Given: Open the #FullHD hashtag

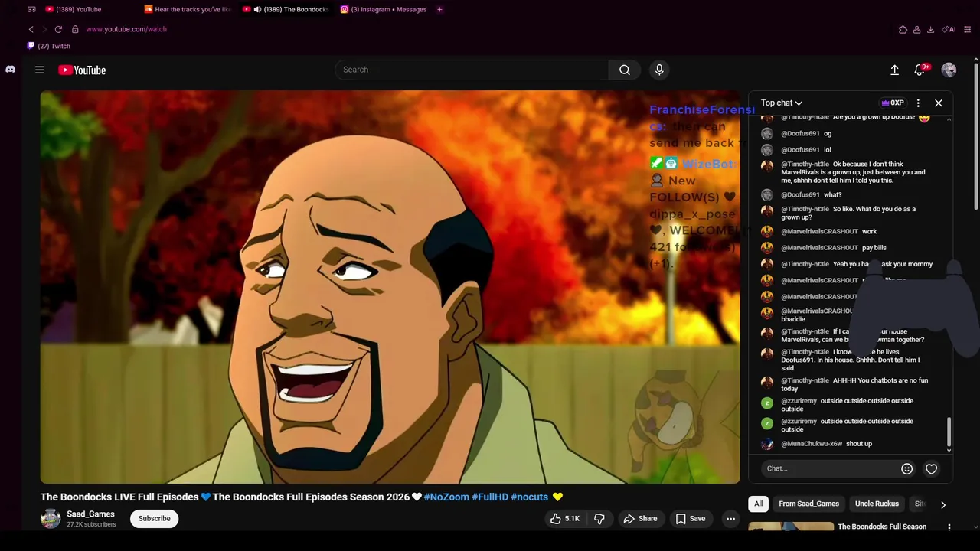Looking at the screenshot, I should point(490,497).
